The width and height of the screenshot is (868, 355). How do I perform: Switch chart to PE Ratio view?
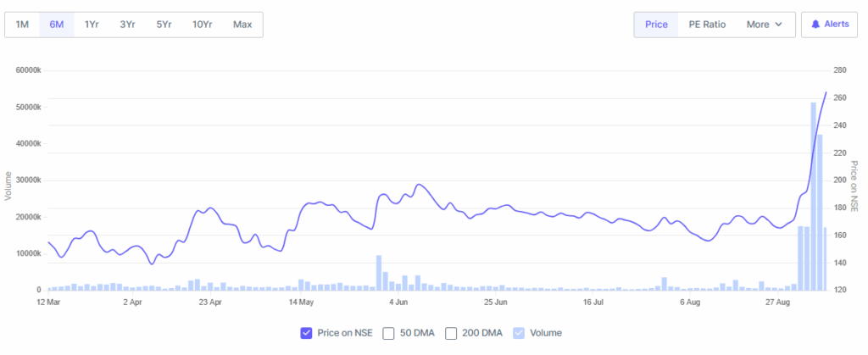point(708,25)
